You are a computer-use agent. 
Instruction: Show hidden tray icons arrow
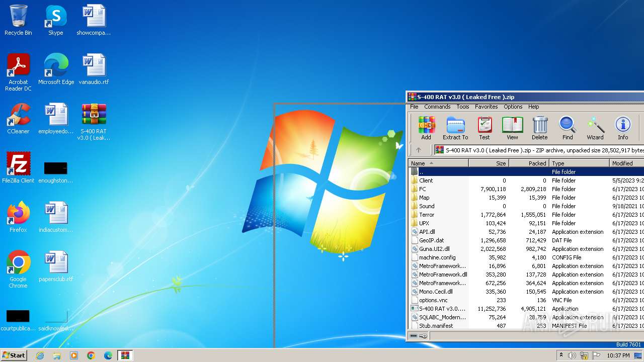561,355
